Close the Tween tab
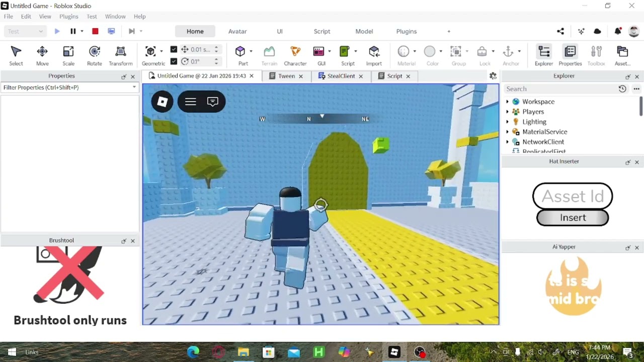Viewport: 644px width, 362px height. point(301,76)
